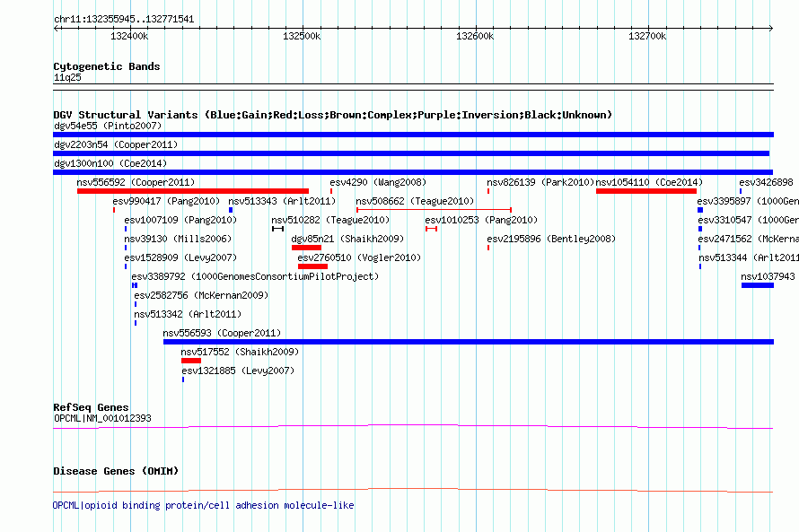Click the nsv1037943 blue gain bar
The height and width of the screenshot is (532, 799).
758,285
